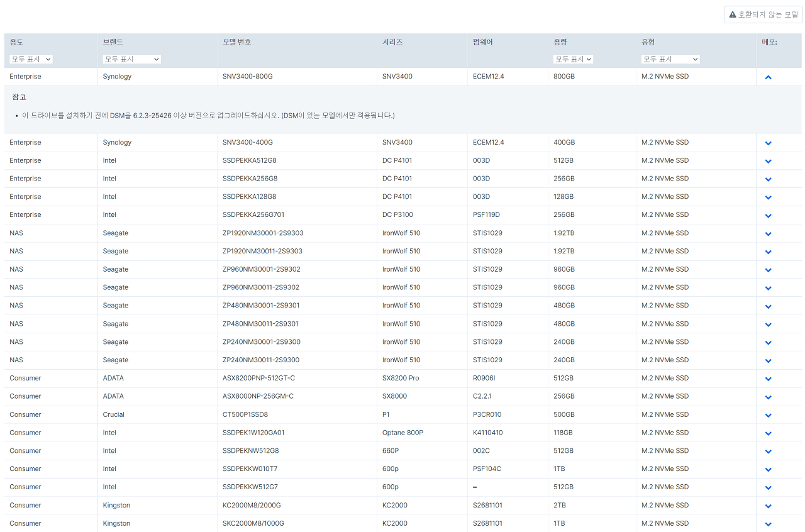Expand note for SSDPEKKA256G701 row
The image size is (805, 532).
tap(768, 216)
